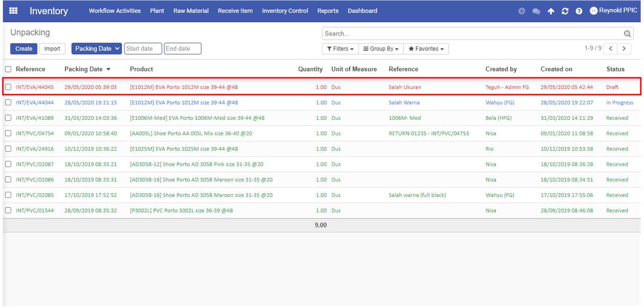Select the INT/EVA/44045 row checkbox
644x307 pixels.
(8, 87)
